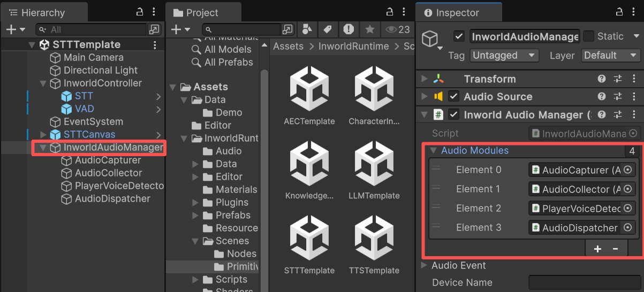
Task: Select AudioCollector child object
Action: point(108,173)
